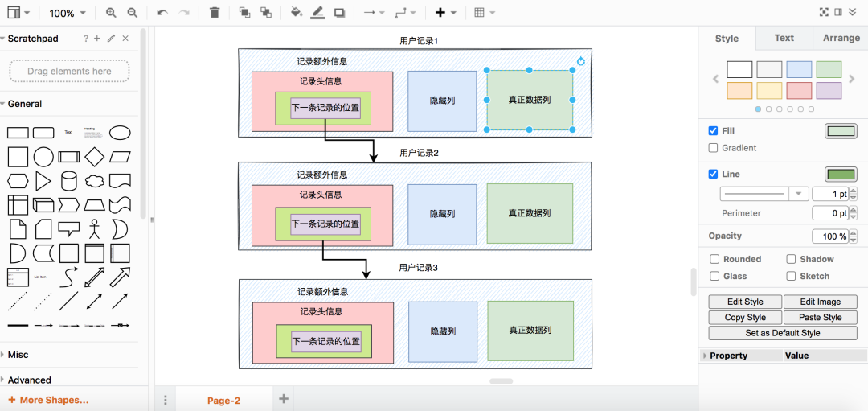
Task: Delete the selected shape with trash icon
Action: tap(215, 13)
